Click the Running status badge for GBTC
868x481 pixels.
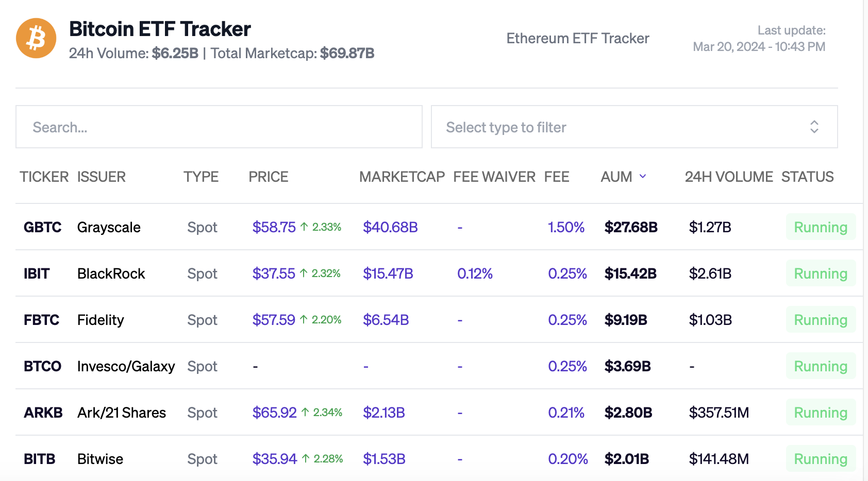821,227
